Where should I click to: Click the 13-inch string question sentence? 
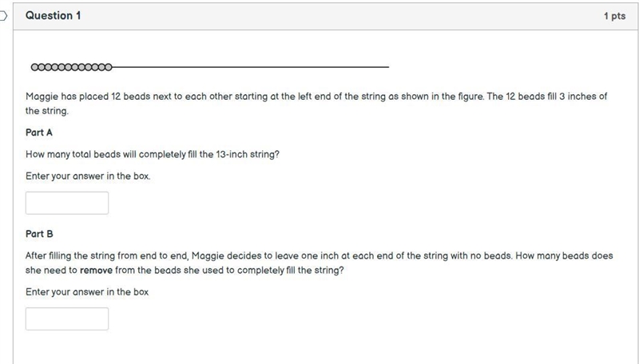click(x=153, y=154)
